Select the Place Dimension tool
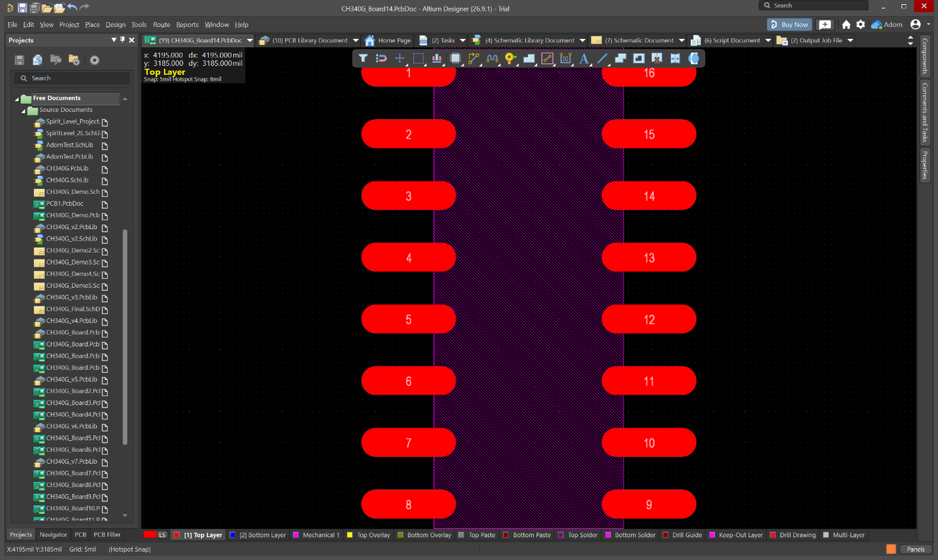This screenshot has height=560, width=938. click(565, 58)
